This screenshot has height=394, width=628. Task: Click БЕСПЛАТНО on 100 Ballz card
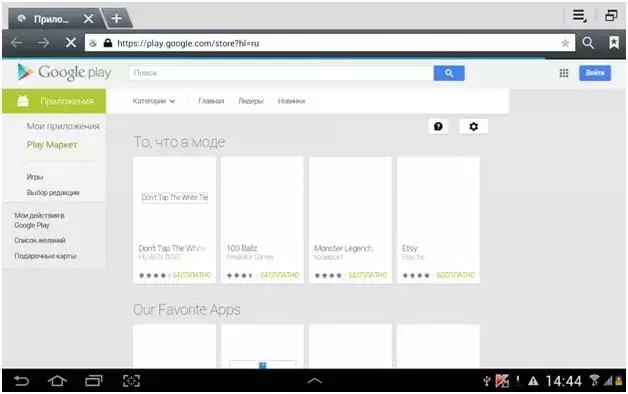pyautogui.click(x=280, y=275)
